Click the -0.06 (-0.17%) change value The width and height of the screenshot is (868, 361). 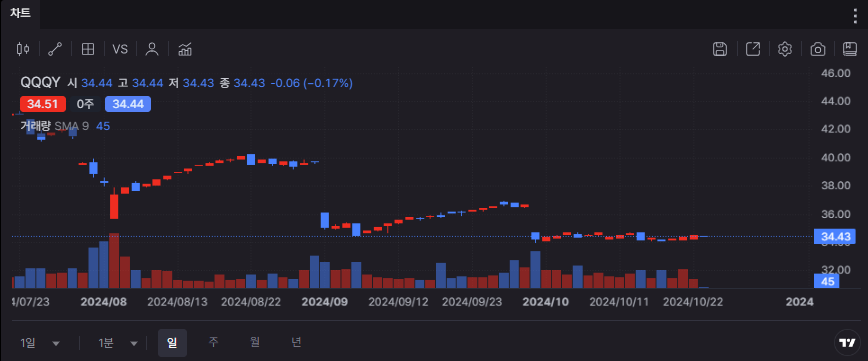point(311,83)
